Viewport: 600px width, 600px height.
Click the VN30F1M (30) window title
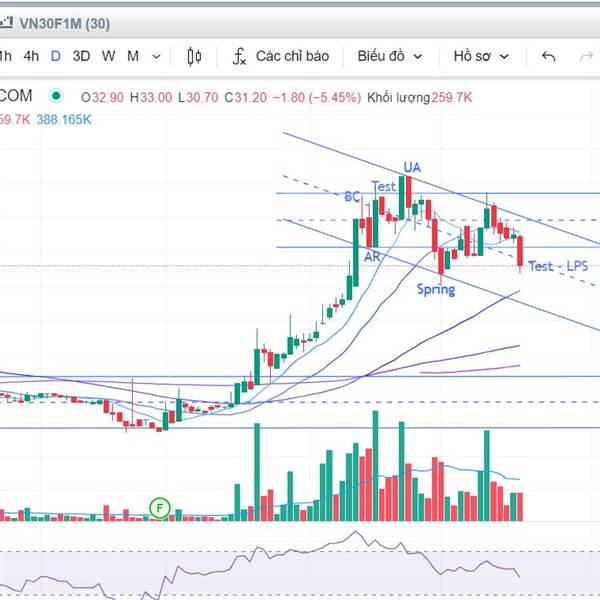(x=64, y=24)
